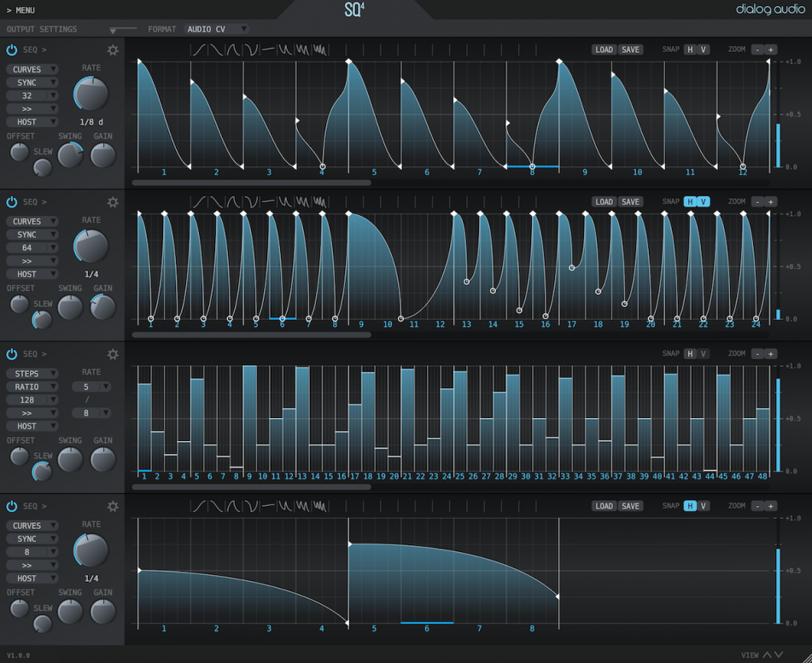Toggle the power switch on SEQ 1
Image resolution: width=812 pixels, height=663 pixels.
tap(11, 49)
